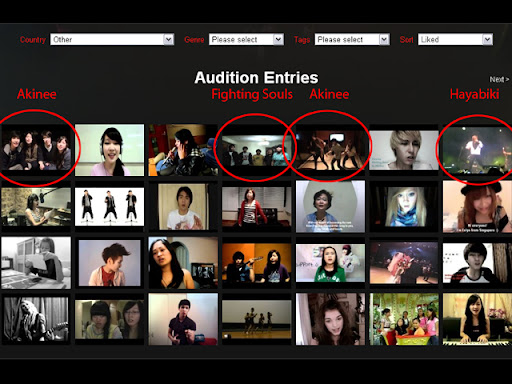Open the three dancers on white background video
Viewport: 512px width, 384px height.
point(109,207)
